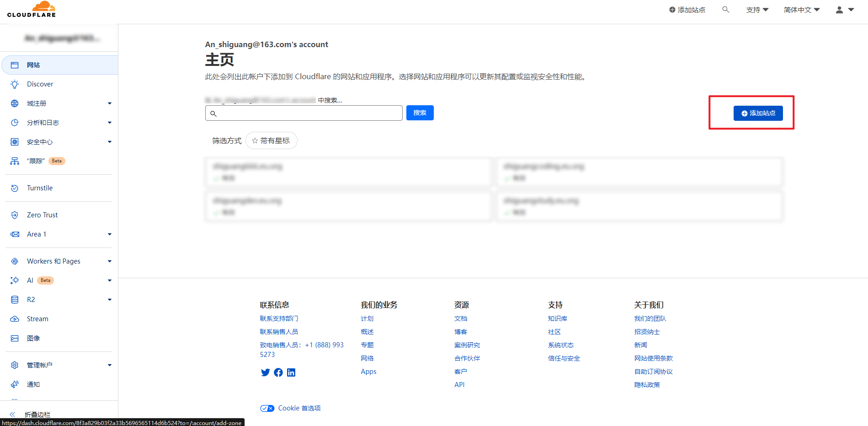Open Cloudflare's LinkedIn page icon
The width and height of the screenshot is (868, 426).
[x=291, y=372]
